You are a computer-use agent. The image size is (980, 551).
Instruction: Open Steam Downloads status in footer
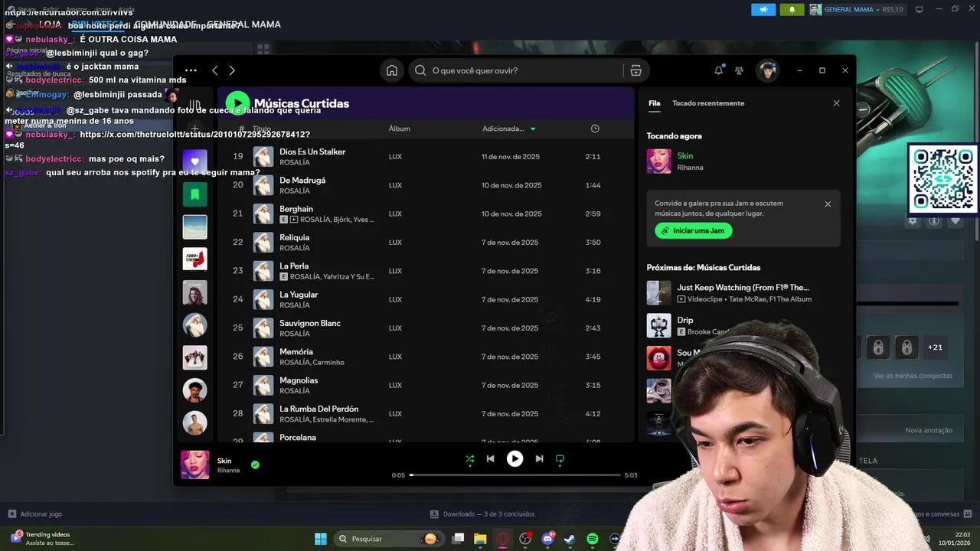click(x=482, y=514)
